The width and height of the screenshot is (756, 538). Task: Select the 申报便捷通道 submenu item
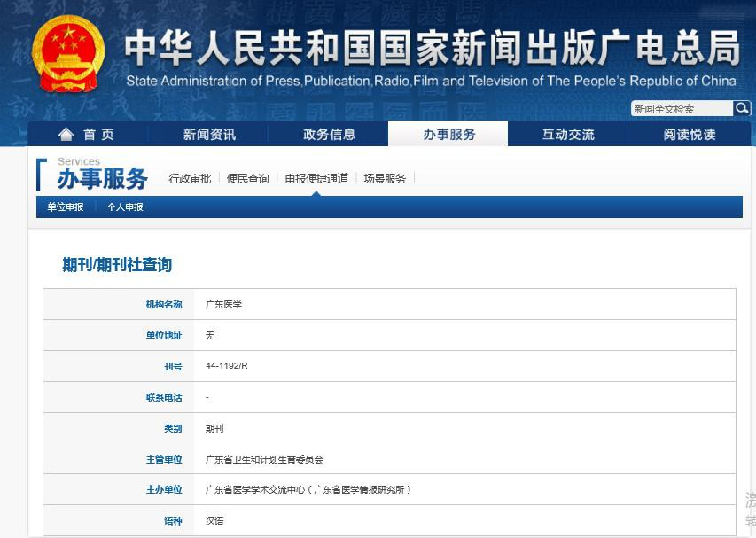(316, 179)
